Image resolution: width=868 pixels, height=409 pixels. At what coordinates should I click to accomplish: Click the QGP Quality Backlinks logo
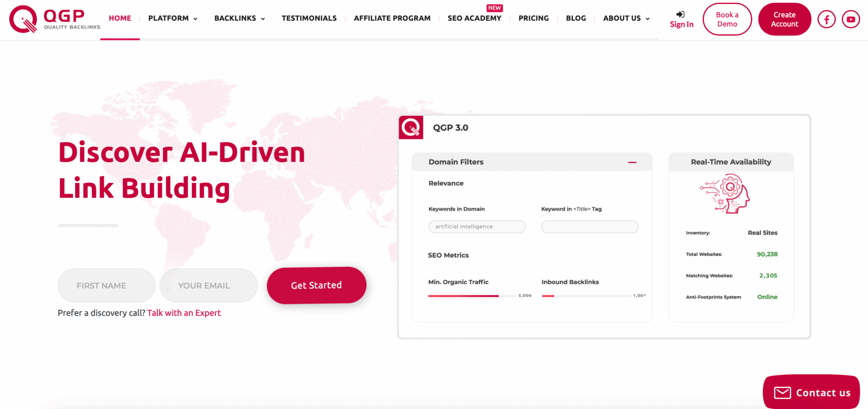pyautogui.click(x=55, y=19)
